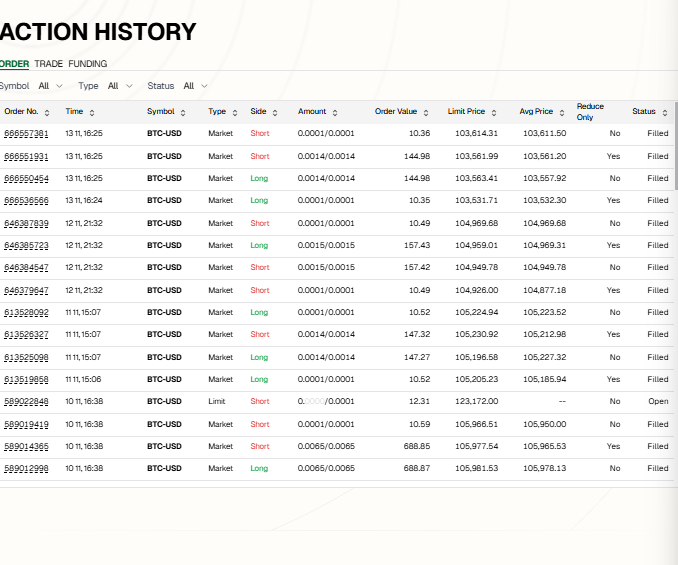Click order number 589012998
The width and height of the screenshot is (678, 565).
coord(26,469)
